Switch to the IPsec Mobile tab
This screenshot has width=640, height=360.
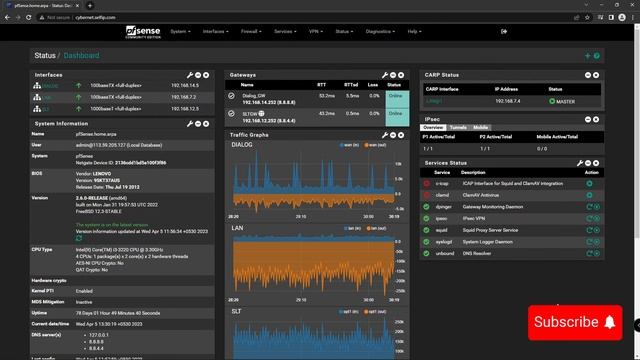click(480, 127)
